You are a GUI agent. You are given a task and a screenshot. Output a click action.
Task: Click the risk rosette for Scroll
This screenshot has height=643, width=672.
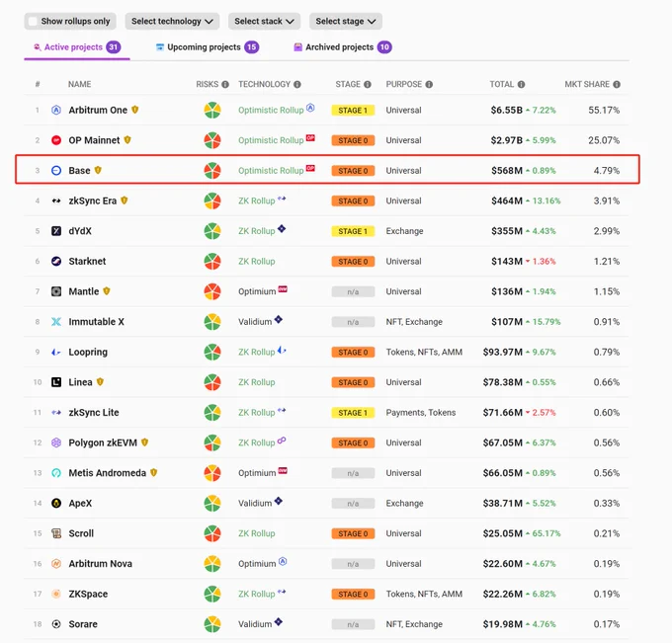point(212,533)
